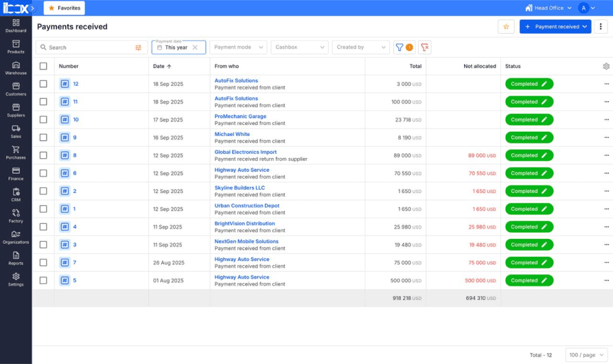
Task: Click the clear filters icon
Action: [x=424, y=47]
